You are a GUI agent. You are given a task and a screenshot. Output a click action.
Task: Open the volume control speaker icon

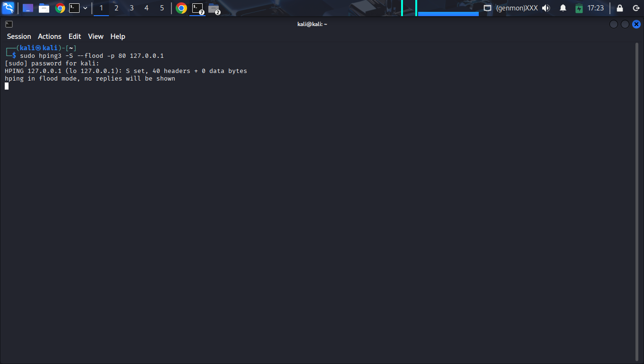coord(546,8)
